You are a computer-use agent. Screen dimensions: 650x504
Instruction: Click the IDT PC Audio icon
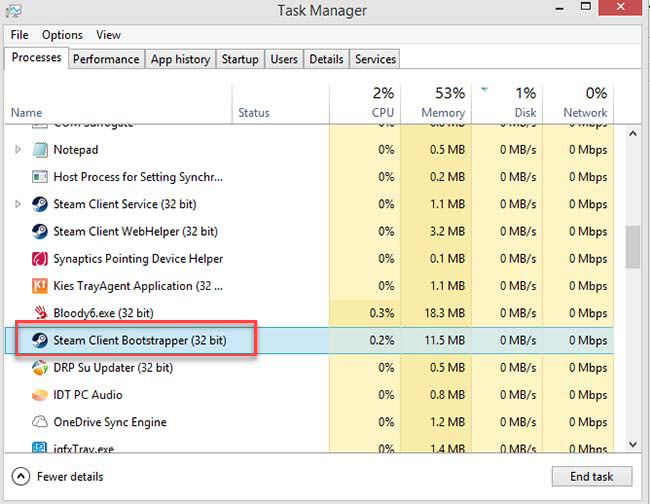[x=40, y=395]
